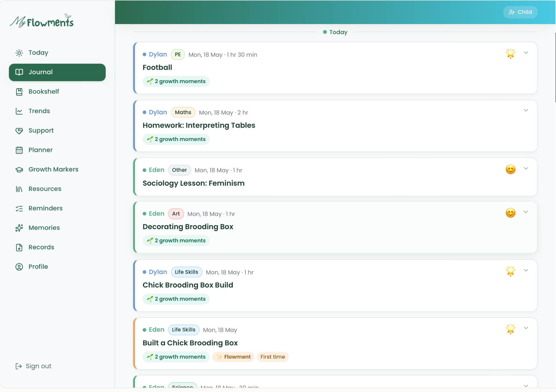Open 2 growth moments on Football
This screenshot has height=392, width=556.
(176, 81)
